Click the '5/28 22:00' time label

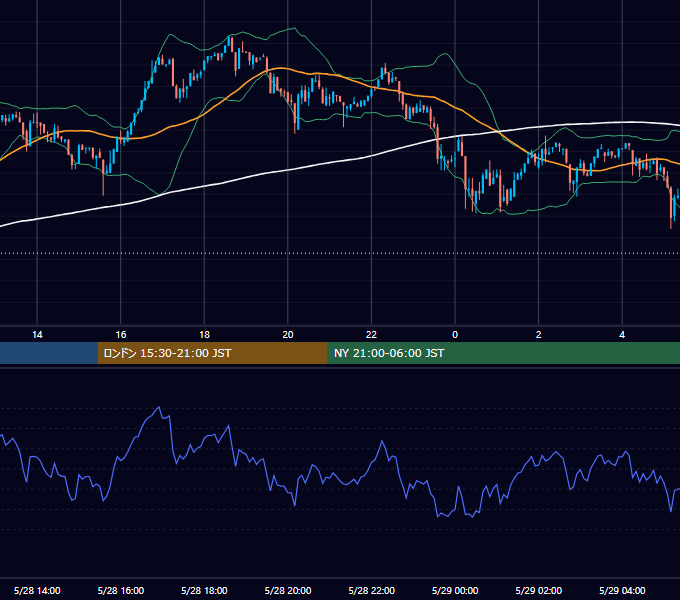pos(372,590)
